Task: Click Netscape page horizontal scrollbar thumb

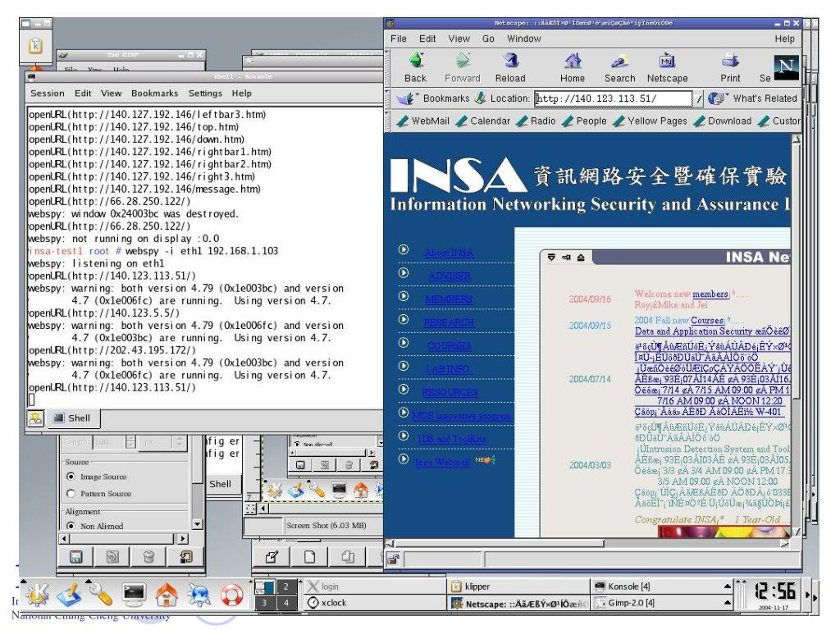Action: (500, 543)
